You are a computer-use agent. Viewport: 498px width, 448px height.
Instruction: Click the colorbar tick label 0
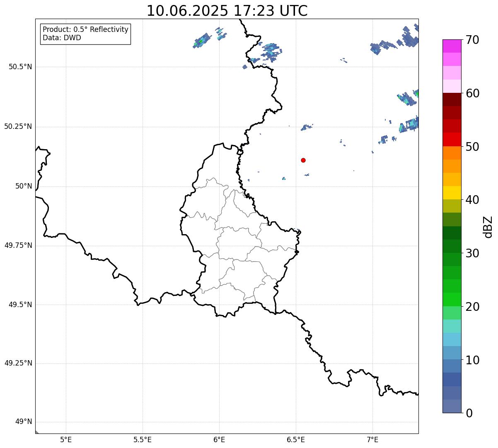pos(469,413)
